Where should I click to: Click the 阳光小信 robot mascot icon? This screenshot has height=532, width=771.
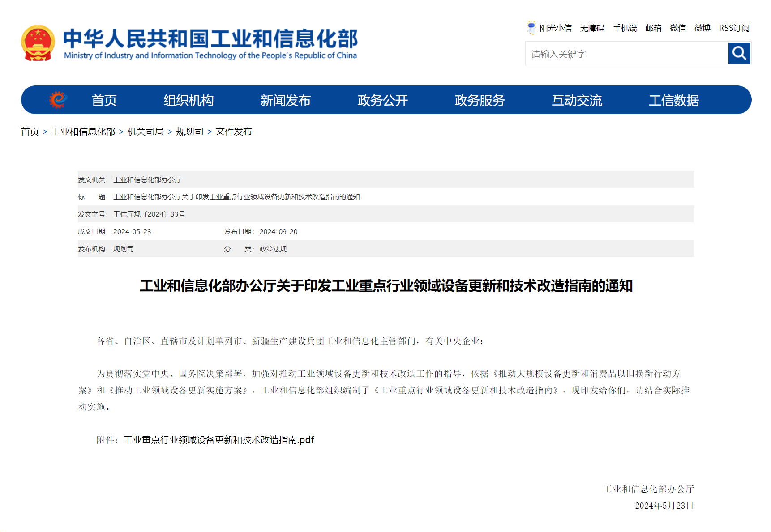pyautogui.click(x=531, y=28)
